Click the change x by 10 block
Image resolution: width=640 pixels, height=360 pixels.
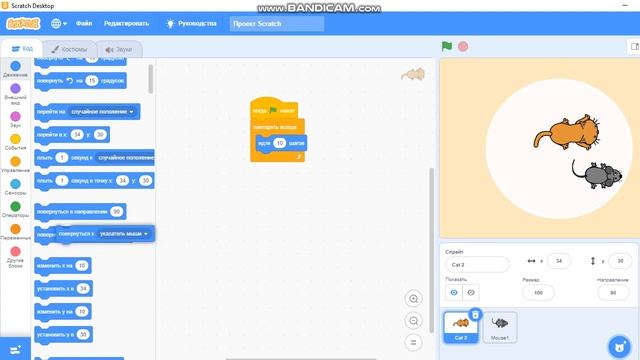[63, 266]
